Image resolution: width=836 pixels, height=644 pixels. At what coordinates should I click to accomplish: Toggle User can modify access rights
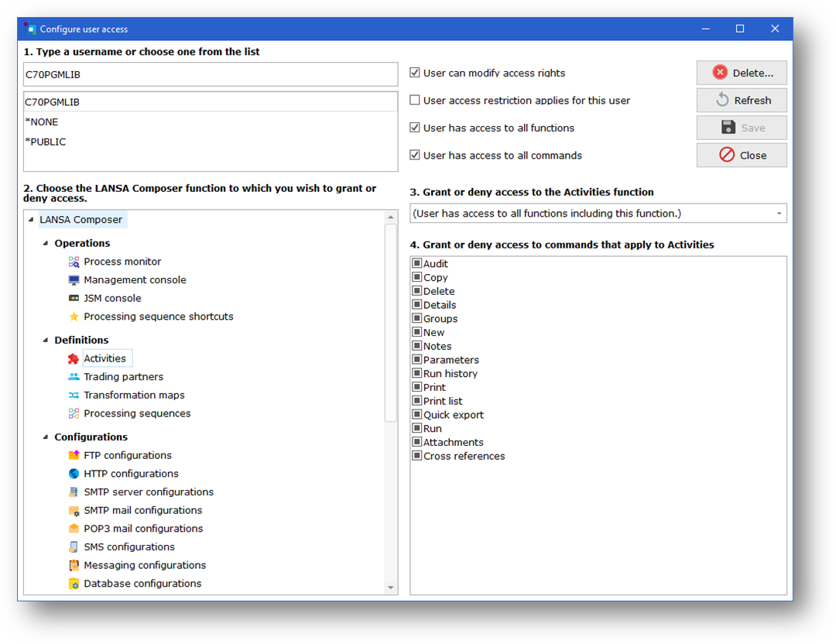pos(414,73)
